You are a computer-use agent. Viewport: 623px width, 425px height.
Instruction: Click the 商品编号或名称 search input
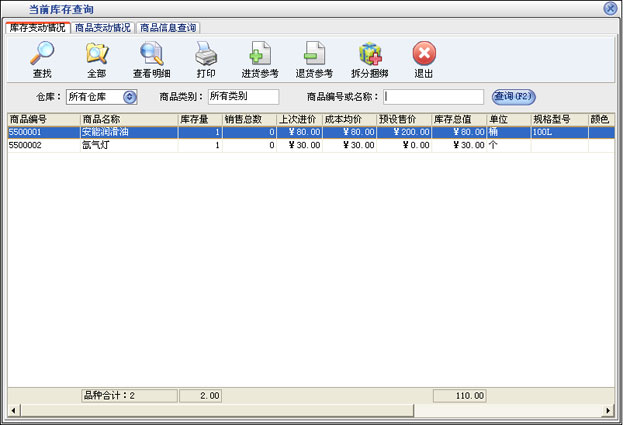point(433,97)
